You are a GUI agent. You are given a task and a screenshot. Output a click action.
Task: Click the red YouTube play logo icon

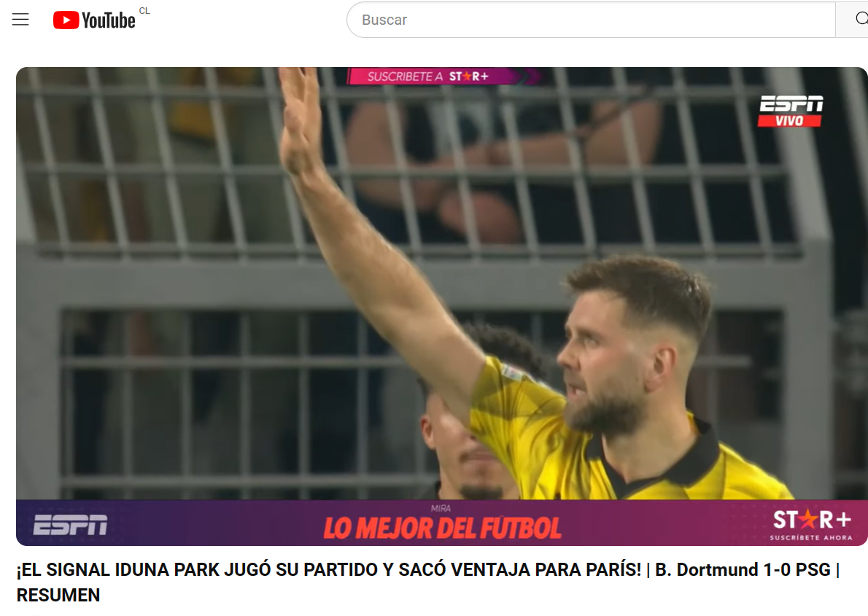(66, 20)
